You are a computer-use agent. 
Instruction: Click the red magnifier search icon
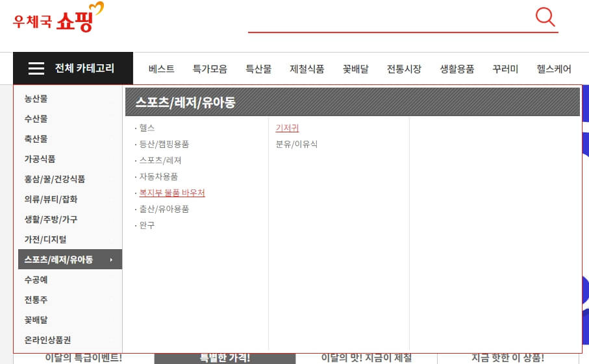click(x=545, y=17)
